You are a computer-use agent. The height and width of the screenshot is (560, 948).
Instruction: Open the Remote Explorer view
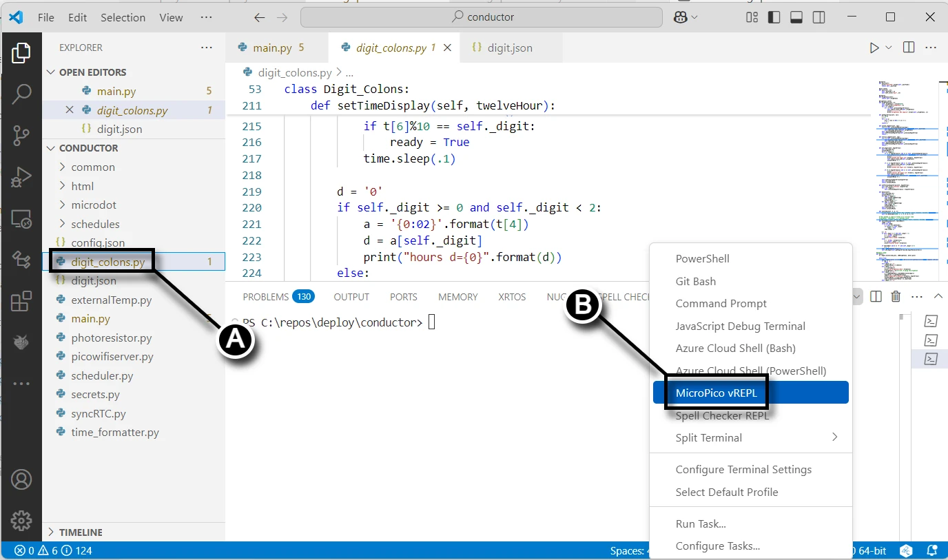point(21,219)
